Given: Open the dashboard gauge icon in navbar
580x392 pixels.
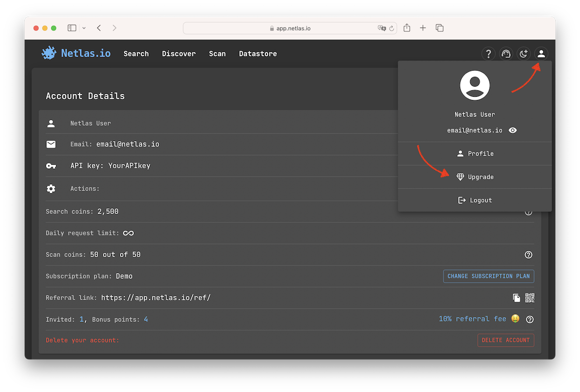Looking at the screenshot, I should click(506, 54).
